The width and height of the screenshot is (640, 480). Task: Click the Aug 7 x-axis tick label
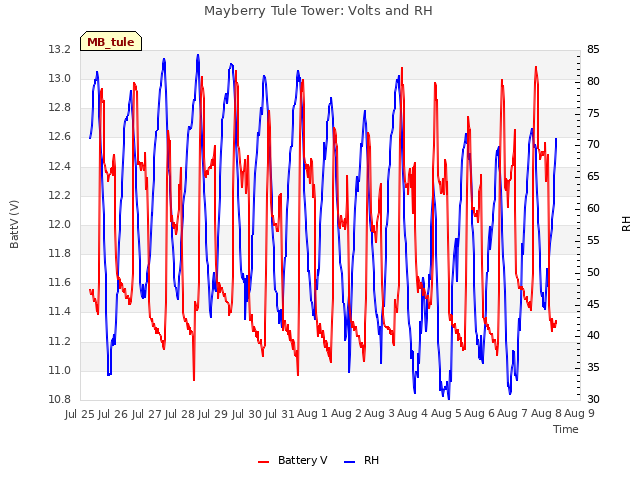pos(513,413)
